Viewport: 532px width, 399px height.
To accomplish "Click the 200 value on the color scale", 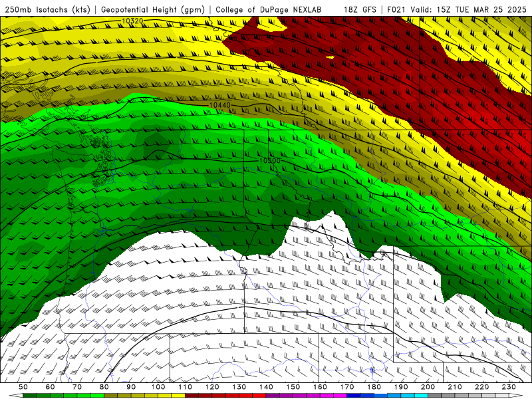I will tap(428, 387).
